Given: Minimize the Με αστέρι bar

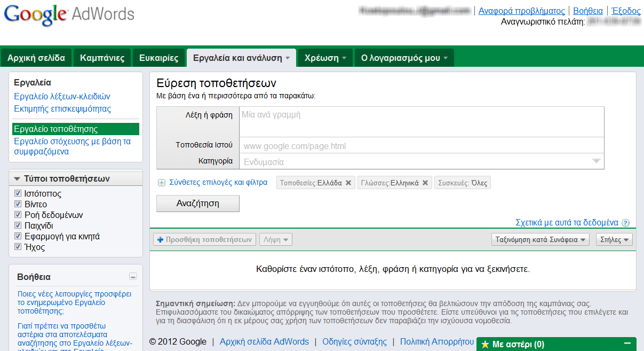Looking at the screenshot, I should pos(627,344).
